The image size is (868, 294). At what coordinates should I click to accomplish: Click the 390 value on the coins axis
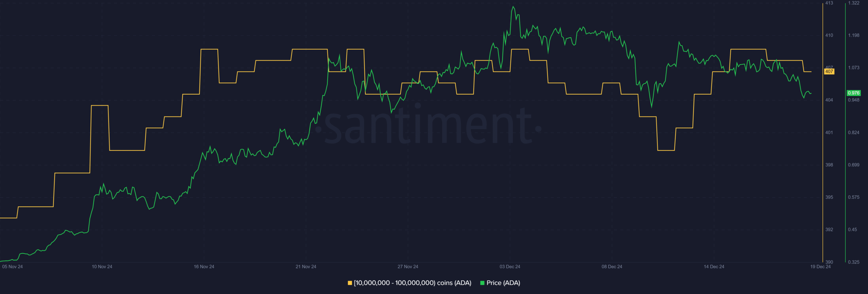(829, 262)
